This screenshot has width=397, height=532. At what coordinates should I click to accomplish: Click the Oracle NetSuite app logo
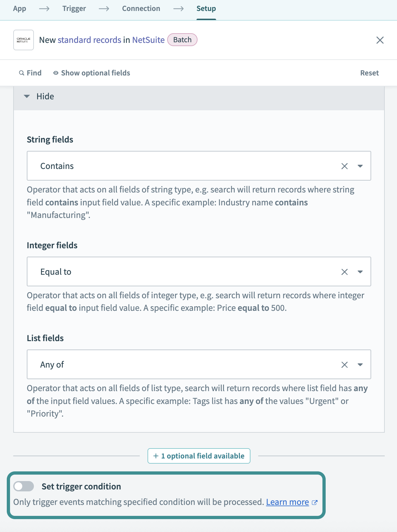click(23, 40)
